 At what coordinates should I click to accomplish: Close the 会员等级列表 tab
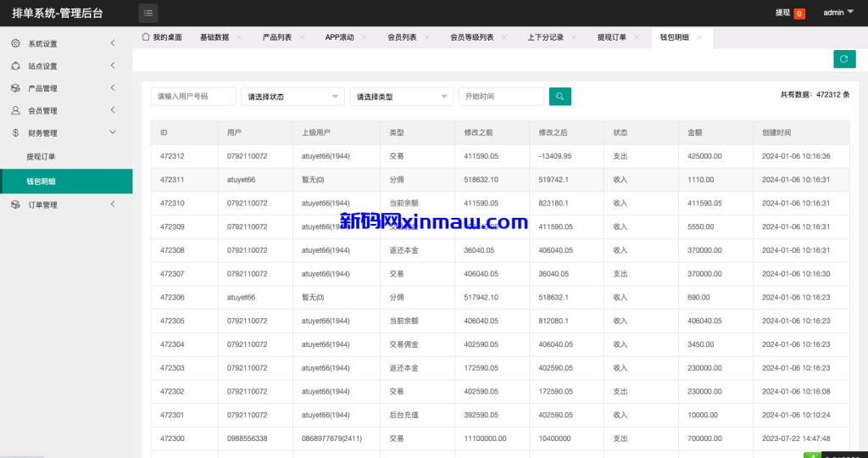click(504, 37)
